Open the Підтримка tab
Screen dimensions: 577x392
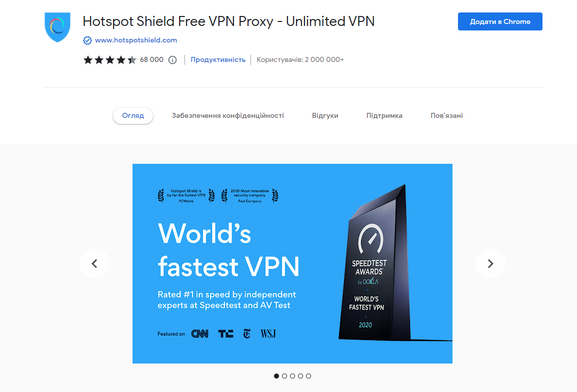pyautogui.click(x=384, y=116)
